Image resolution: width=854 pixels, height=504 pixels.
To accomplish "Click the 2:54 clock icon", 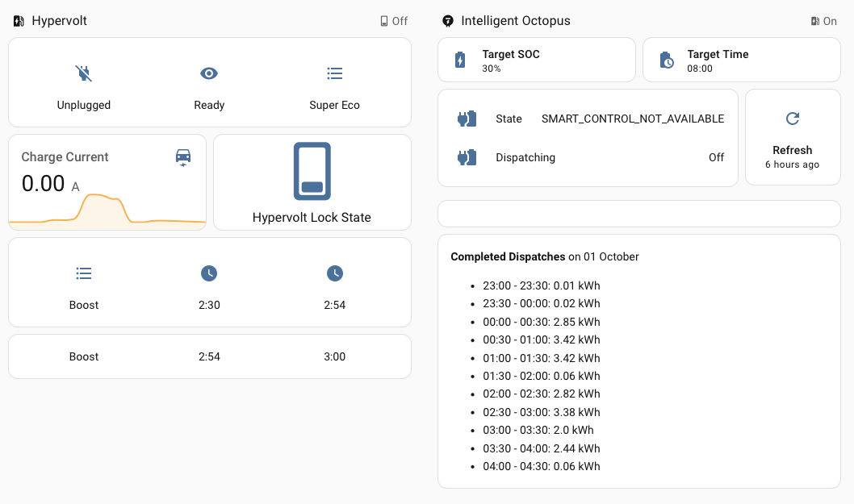I will pyautogui.click(x=334, y=274).
